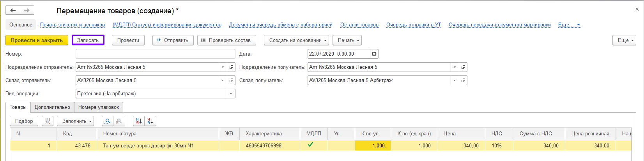Open the Заполнить dropdown menu

point(76,121)
